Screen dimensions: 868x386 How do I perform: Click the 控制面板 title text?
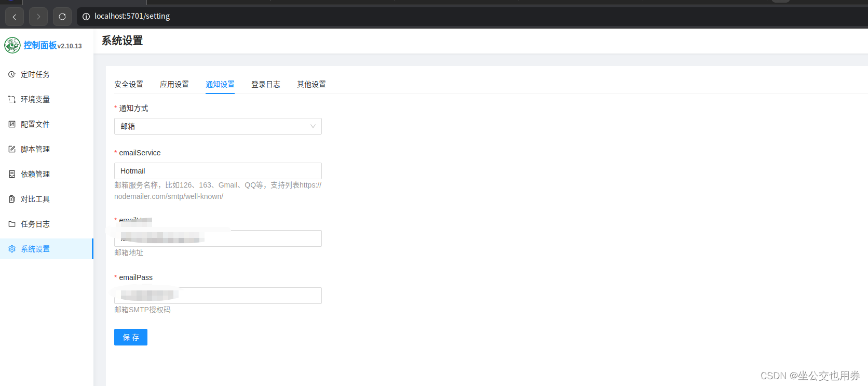pos(40,45)
